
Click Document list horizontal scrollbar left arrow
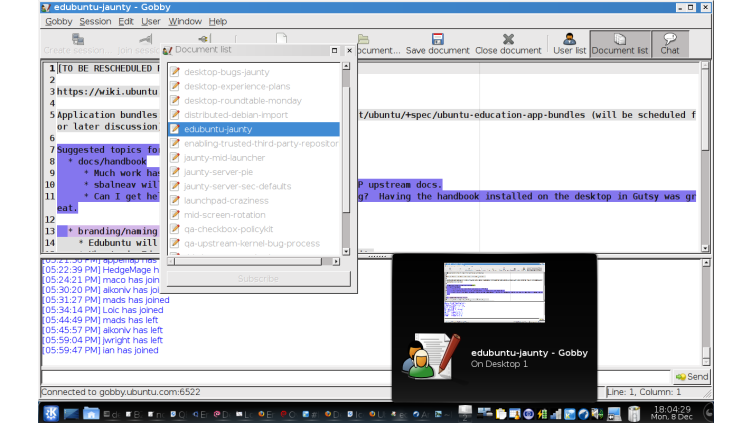pos(171,261)
